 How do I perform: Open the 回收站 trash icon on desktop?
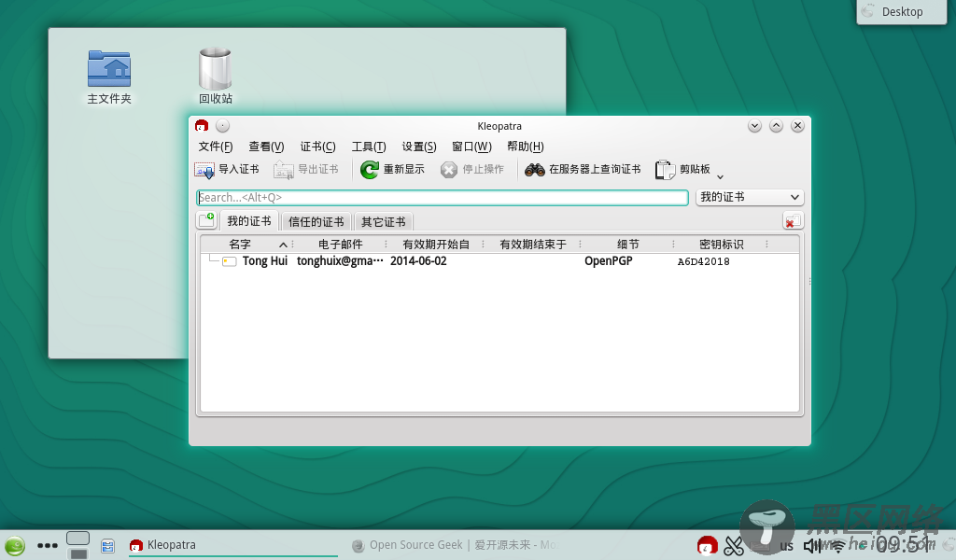[x=216, y=77]
